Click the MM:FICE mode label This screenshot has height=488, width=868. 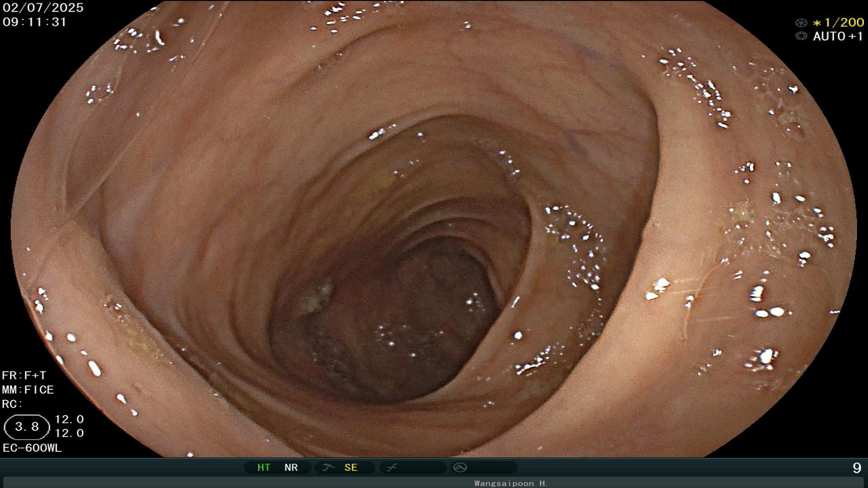tap(28, 389)
